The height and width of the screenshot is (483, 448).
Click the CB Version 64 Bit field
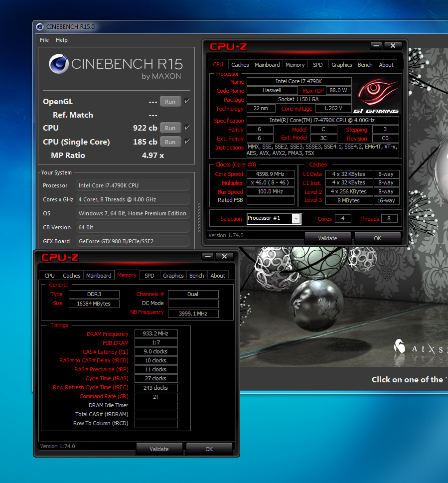(133, 227)
